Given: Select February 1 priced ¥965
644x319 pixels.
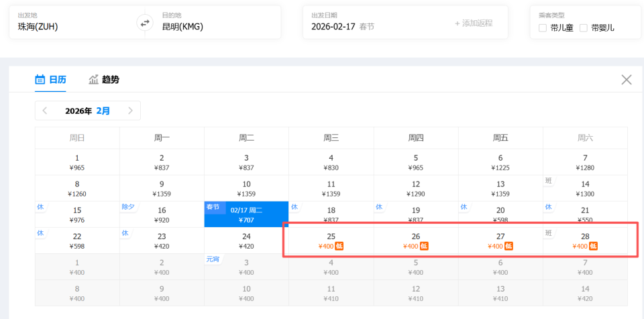Looking at the screenshot, I should coord(77,162).
